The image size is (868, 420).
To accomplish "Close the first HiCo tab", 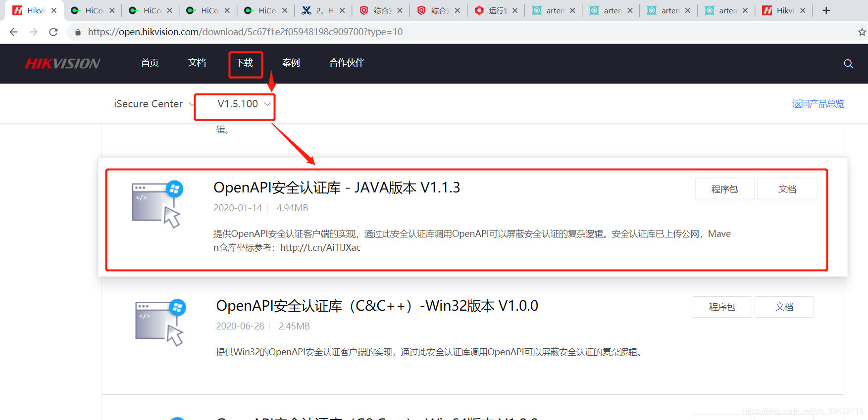I will click(x=112, y=10).
